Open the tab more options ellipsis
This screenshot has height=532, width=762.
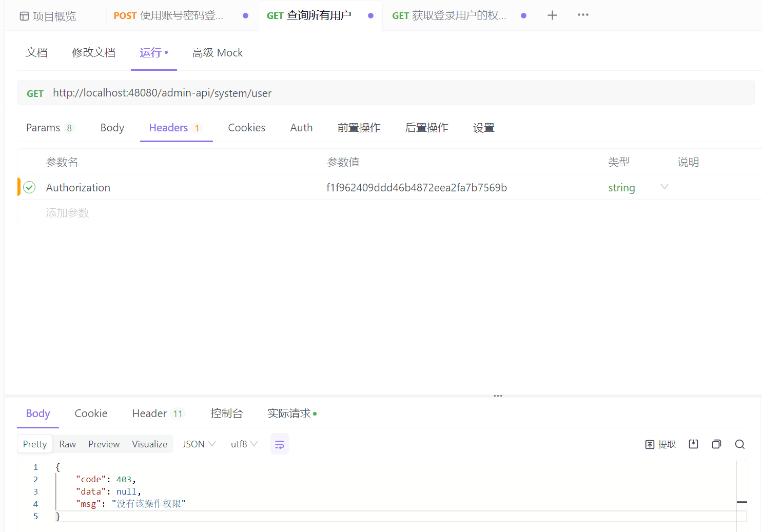click(x=583, y=15)
